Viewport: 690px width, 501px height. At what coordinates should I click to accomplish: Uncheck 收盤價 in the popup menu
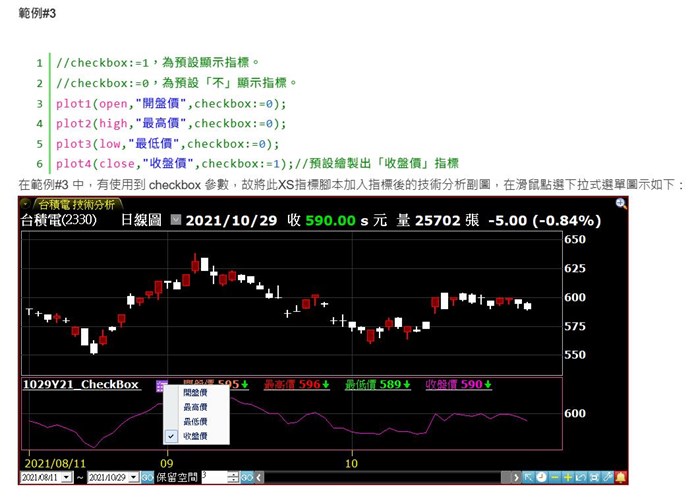(195, 436)
